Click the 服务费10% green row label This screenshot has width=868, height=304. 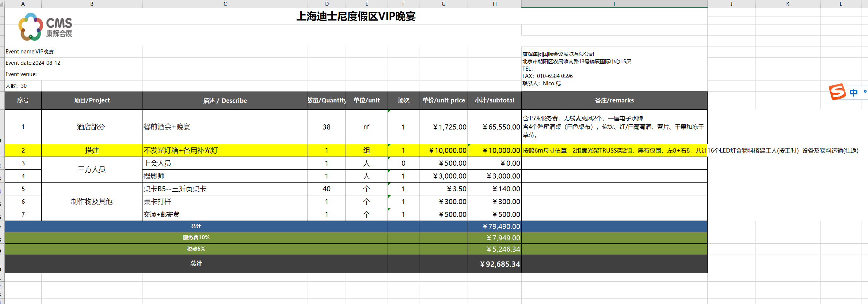[x=196, y=237]
